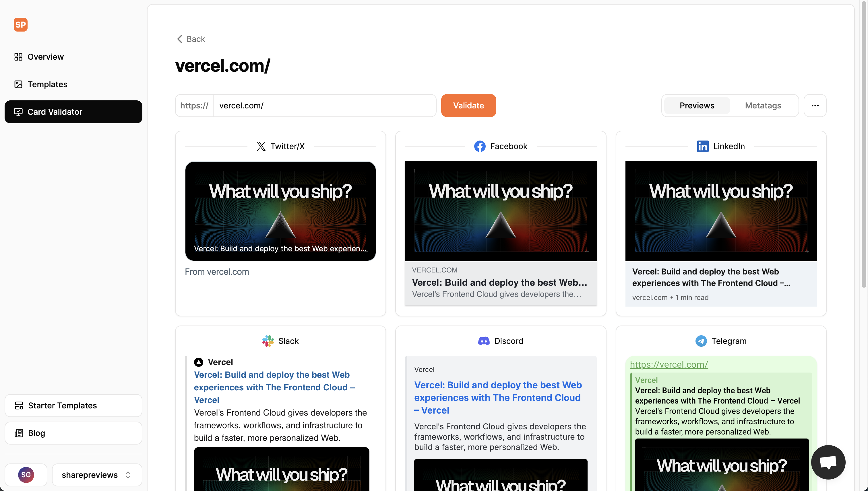Viewport: 868px width, 491px height.
Task: Open Starter Templates
Action: (x=73, y=405)
